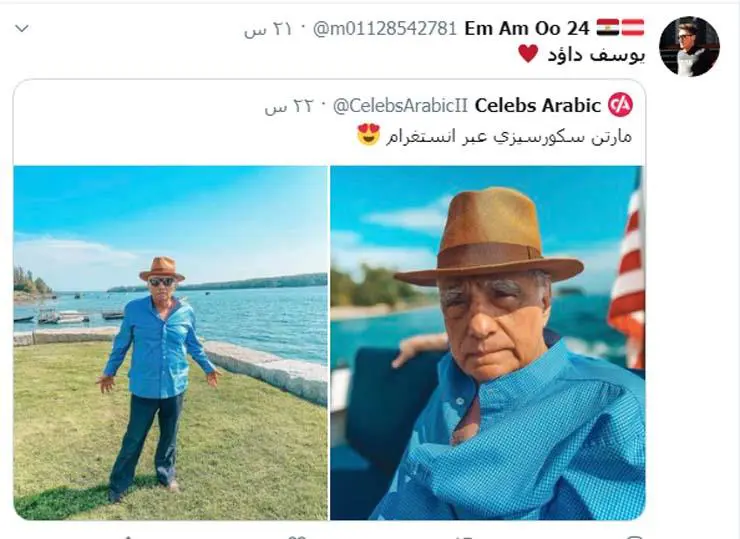
Task: Open the quoted tweet's ٢٢ س timestamp
Action: coord(288,106)
